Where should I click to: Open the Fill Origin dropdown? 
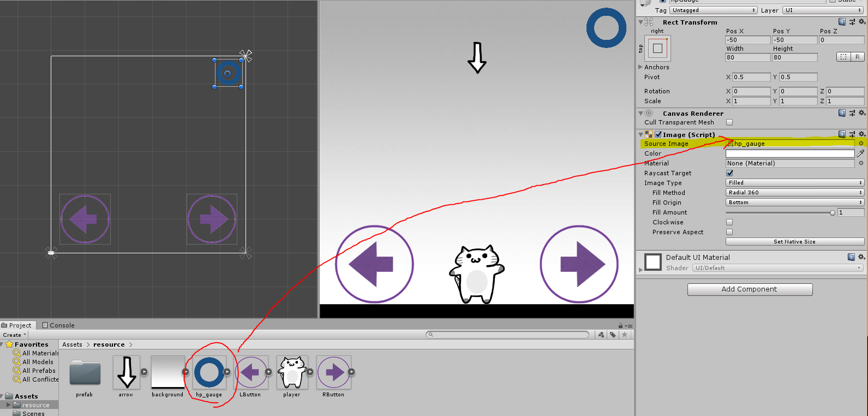795,203
